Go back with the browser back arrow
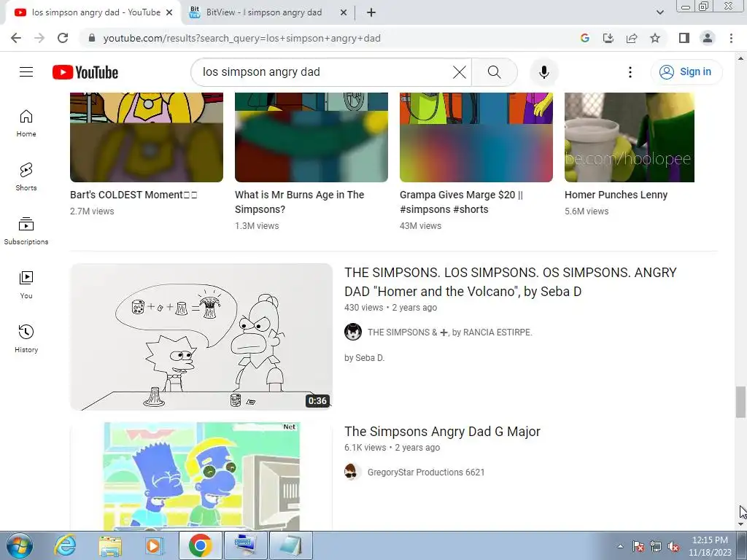 [x=16, y=38]
